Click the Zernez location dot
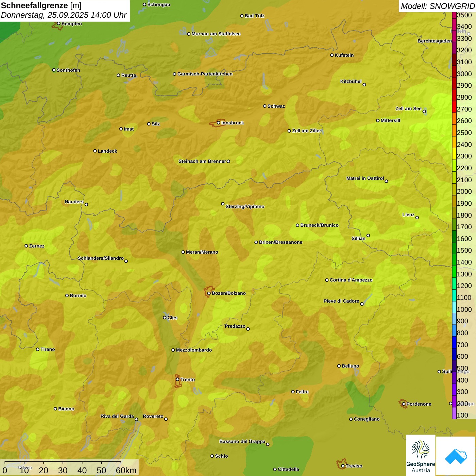 26,246
